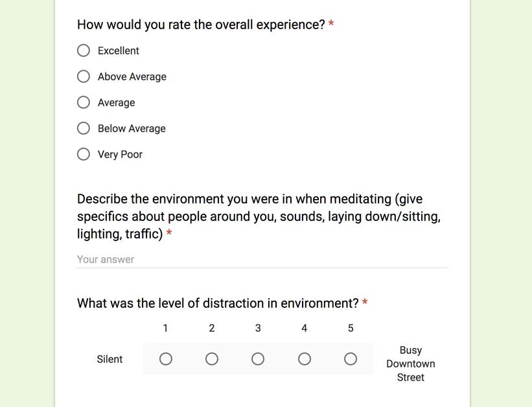
Task: Click the Very Poor label text
Action: (x=120, y=154)
